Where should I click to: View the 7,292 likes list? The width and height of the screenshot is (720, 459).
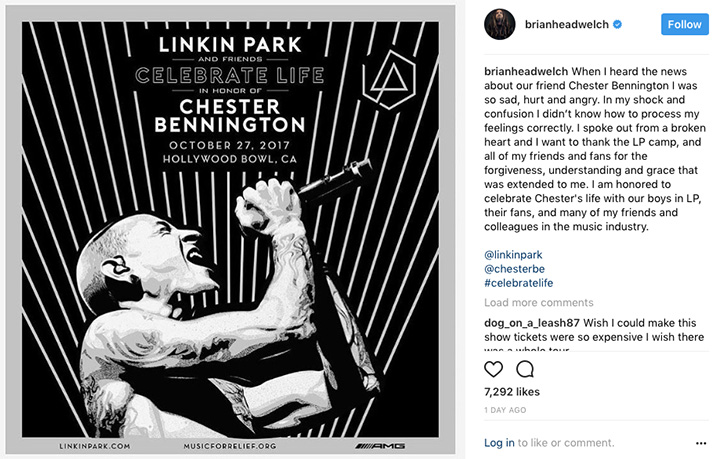coord(511,394)
